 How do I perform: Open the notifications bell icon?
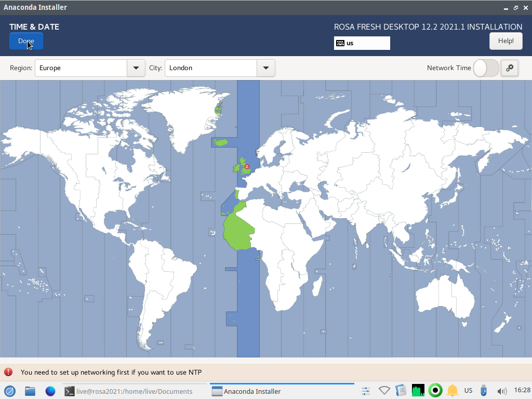tap(453, 391)
